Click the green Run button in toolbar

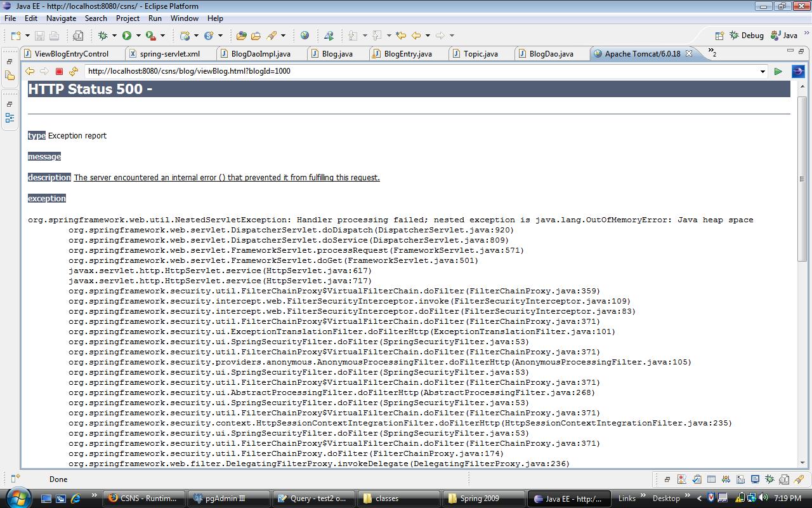127,36
